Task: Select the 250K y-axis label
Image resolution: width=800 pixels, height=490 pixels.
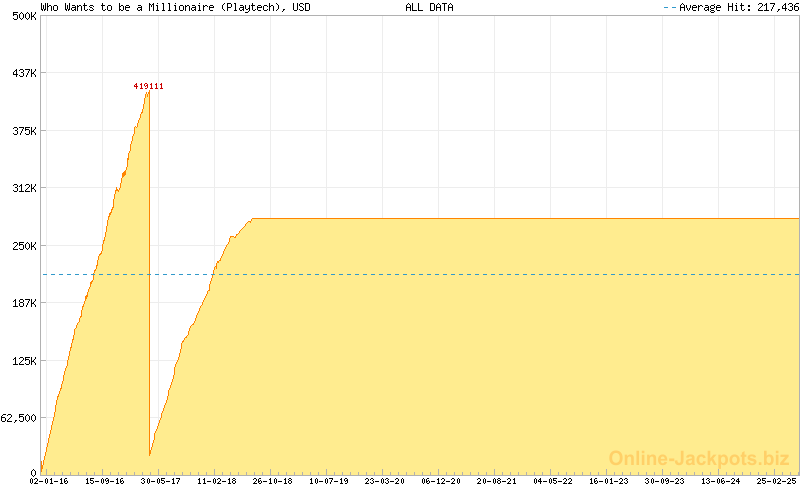Action: click(x=23, y=246)
